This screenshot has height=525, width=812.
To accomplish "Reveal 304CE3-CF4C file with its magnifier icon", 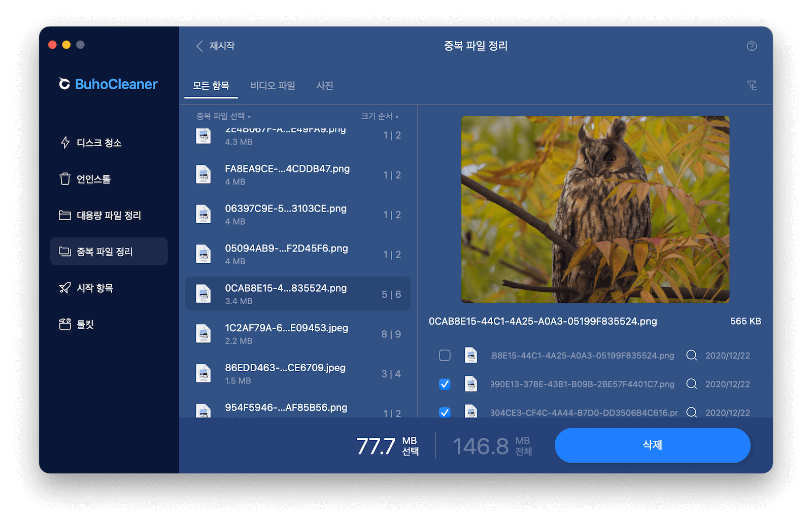I will coord(691,412).
